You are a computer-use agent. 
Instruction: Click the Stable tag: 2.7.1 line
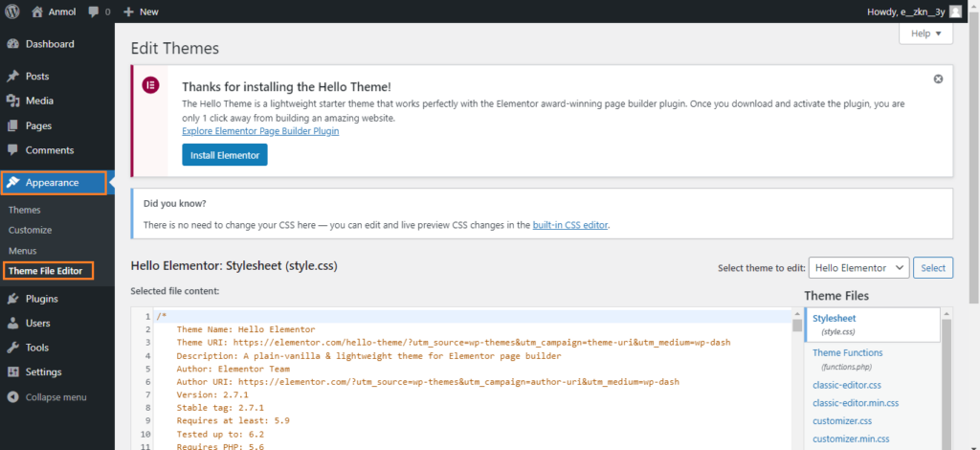220,408
